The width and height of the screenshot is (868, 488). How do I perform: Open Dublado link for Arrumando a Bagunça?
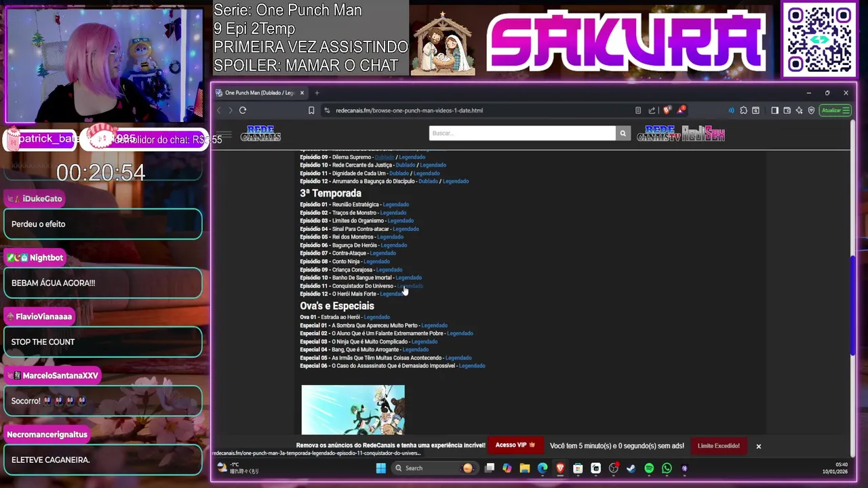(x=428, y=182)
